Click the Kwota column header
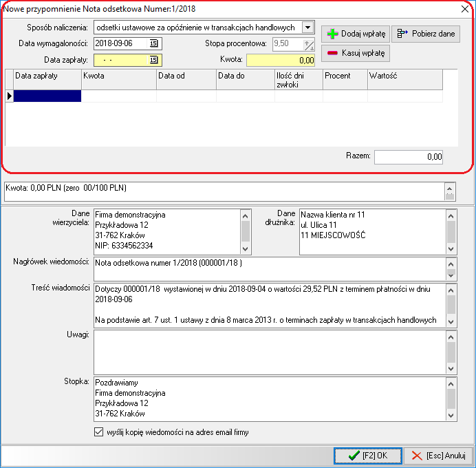 point(118,75)
